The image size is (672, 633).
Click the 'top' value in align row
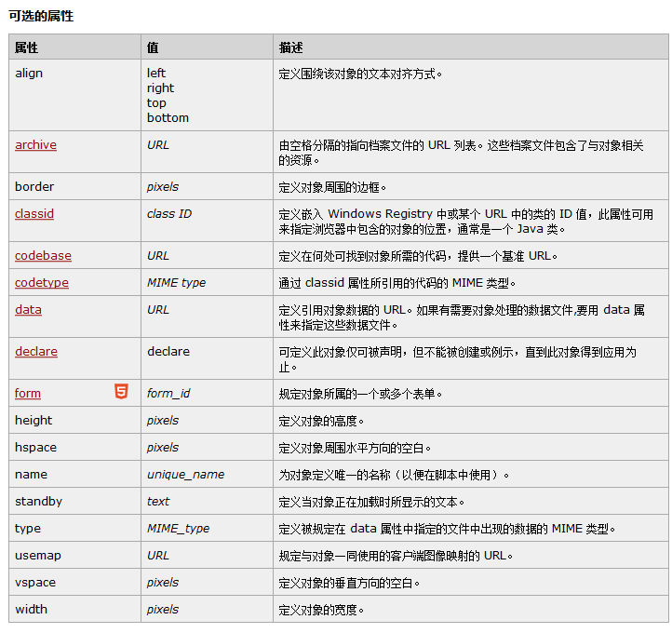[156, 103]
